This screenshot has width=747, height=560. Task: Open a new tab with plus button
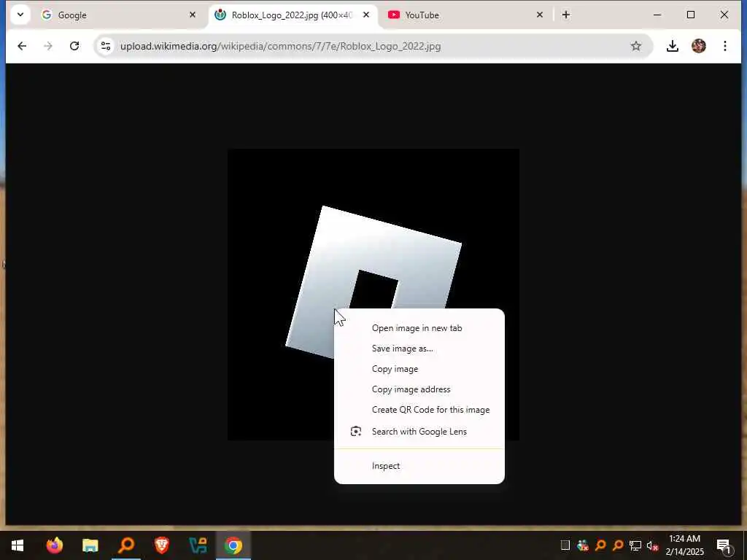pyautogui.click(x=566, y=15)
